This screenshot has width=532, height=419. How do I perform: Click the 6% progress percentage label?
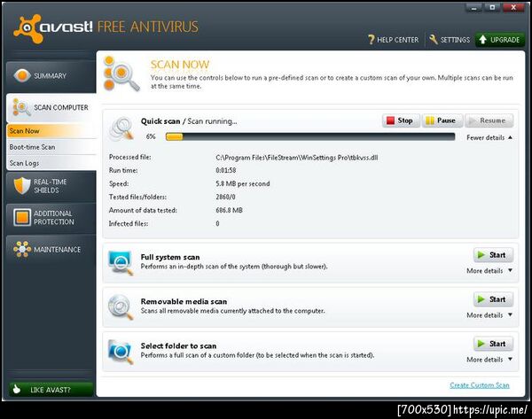[x=151, y=136]
